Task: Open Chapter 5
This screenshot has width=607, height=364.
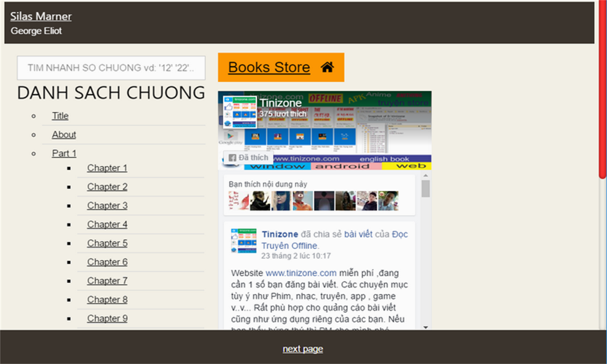Action: [x=107, y=243]
